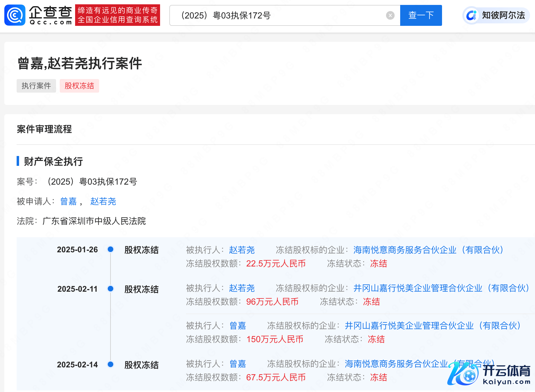The height and width of the screenshot is (392, 535).
Task: Click 曾嘉 in the 150万元 freeze entry
Action: click(x=238, y=326)
